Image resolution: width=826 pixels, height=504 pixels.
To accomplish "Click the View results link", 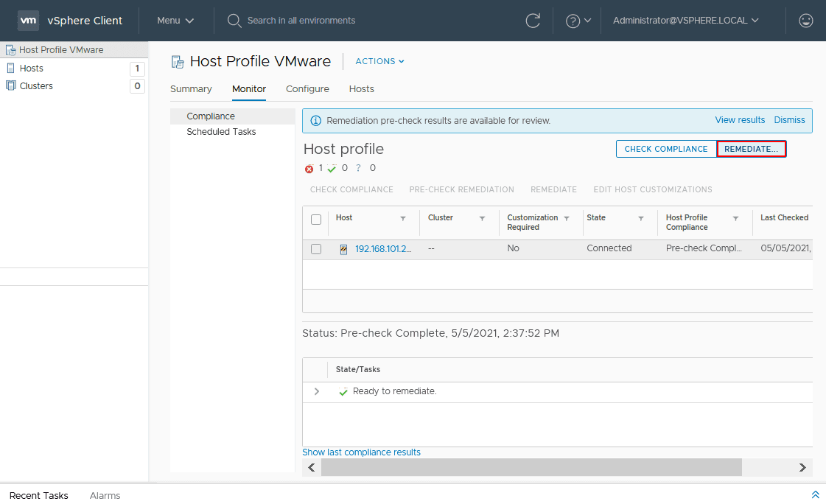I will coord(740,120).
